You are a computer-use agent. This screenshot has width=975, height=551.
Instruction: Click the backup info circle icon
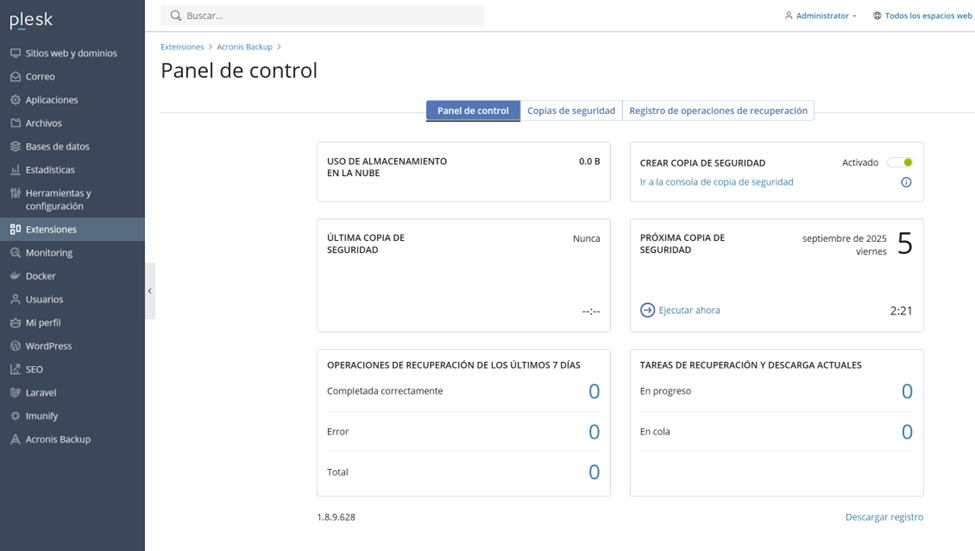tap(906, 182)
